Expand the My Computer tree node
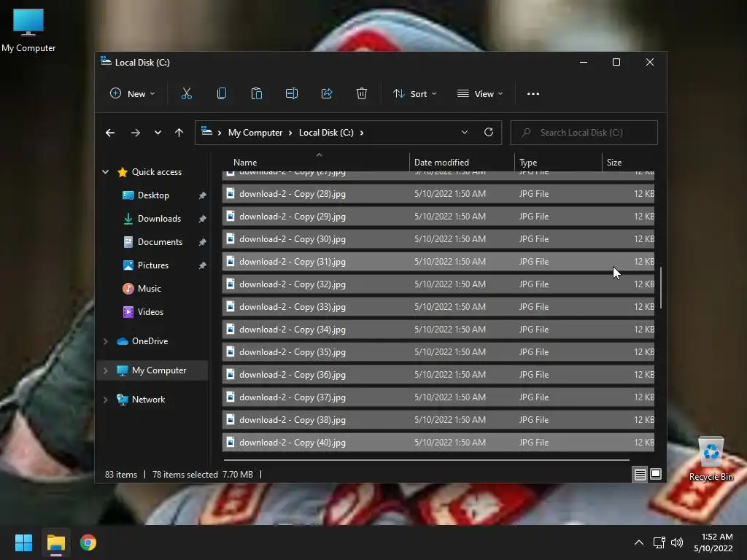 (x=105, y=370)
